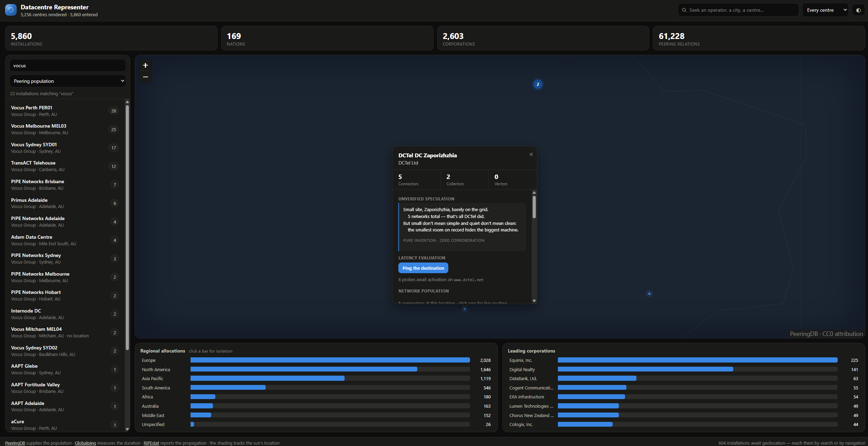
Task: Click the 2,603 Corporations stat card
Action: click(543, 38)
